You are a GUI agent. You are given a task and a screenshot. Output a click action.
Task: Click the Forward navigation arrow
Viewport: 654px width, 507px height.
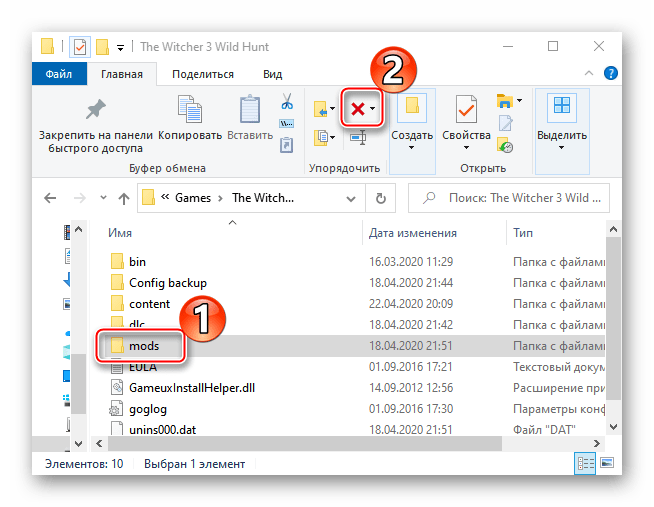coord(79,198)
